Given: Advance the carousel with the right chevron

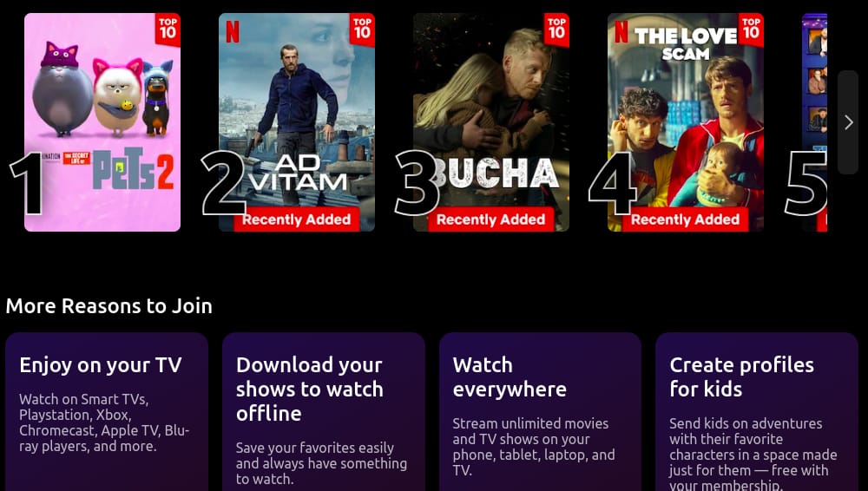Looking at the screenshot, I should [848, 122].
